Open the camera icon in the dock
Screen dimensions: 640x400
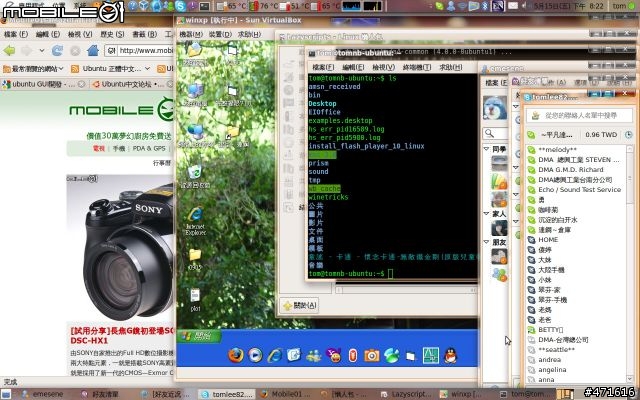tap(371, 354)
